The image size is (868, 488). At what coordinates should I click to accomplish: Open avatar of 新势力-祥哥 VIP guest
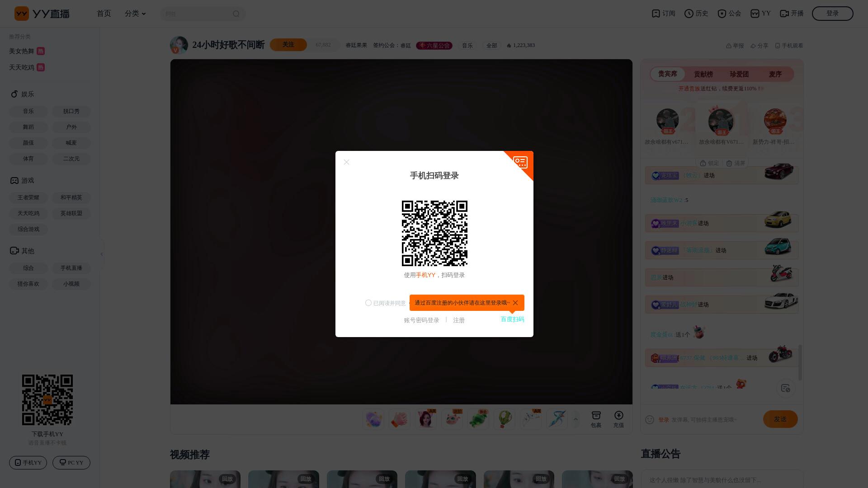click(x=775, y=120)
